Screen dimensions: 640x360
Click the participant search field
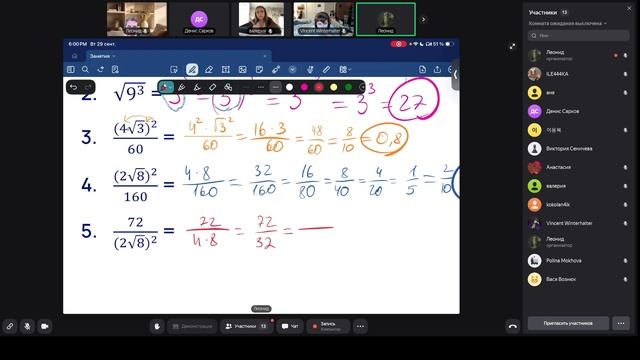click(x=578, y=36)
